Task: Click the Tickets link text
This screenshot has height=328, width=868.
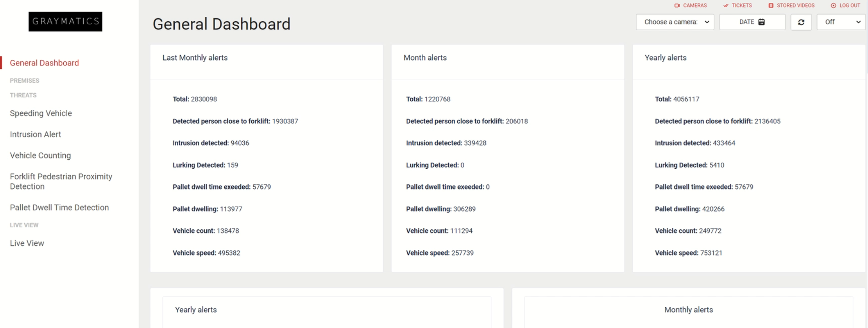Action: click(742, 6)
